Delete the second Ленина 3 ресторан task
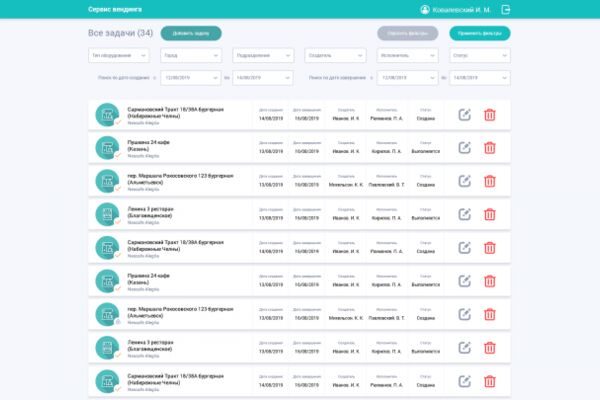 point(490,348)
